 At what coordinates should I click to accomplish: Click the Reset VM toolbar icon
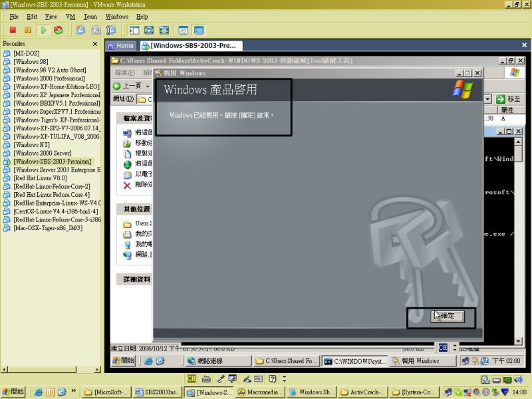click(x=59, y=30)
